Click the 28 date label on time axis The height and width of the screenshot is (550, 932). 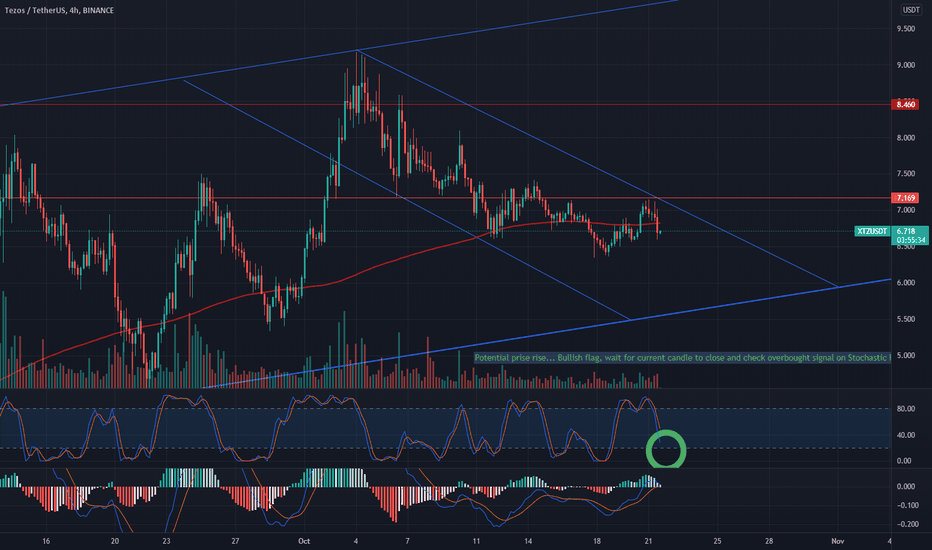[769, 541]
